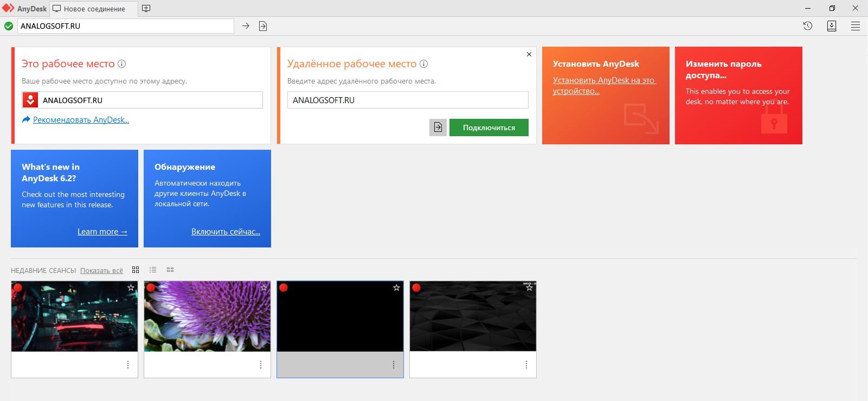
Task: Close the 'Удалённое рабочее место' panel
Action: click(529, 54)
